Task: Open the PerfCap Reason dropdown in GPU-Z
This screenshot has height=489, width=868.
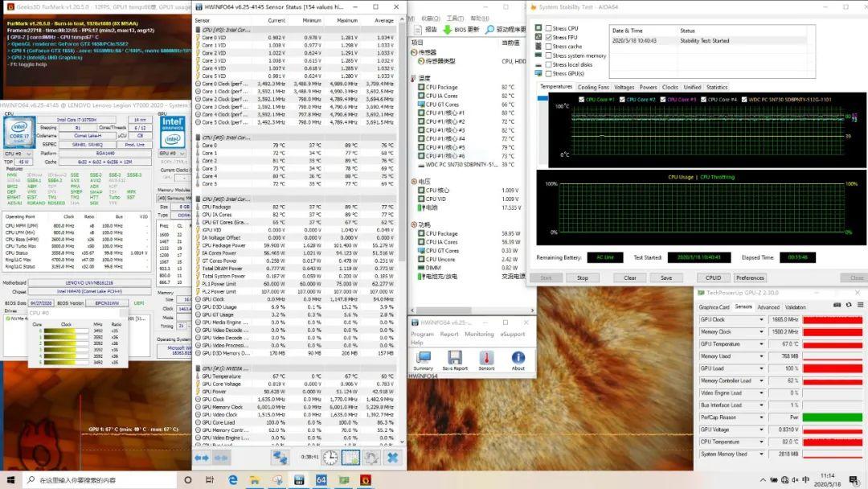Action: pos(761,417)
